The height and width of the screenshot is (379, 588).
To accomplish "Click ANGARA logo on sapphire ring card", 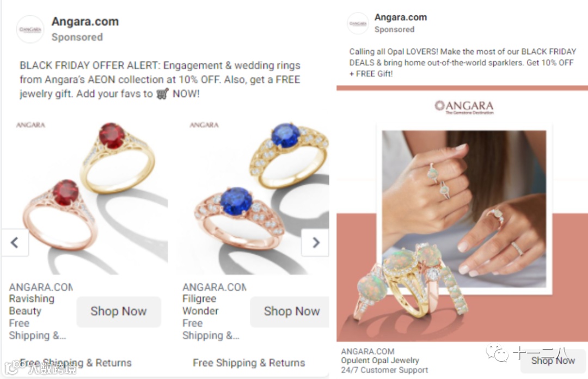I will pos(204,125).
